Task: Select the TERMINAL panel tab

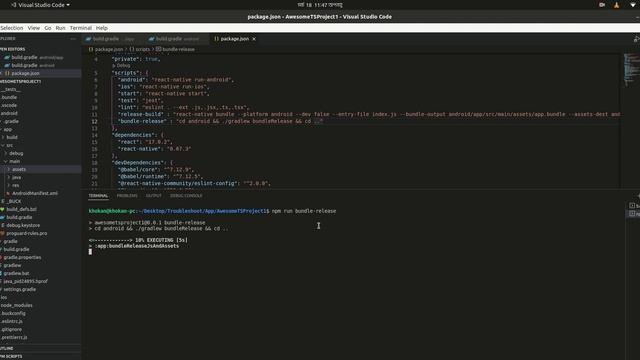Action: (98, 196)
